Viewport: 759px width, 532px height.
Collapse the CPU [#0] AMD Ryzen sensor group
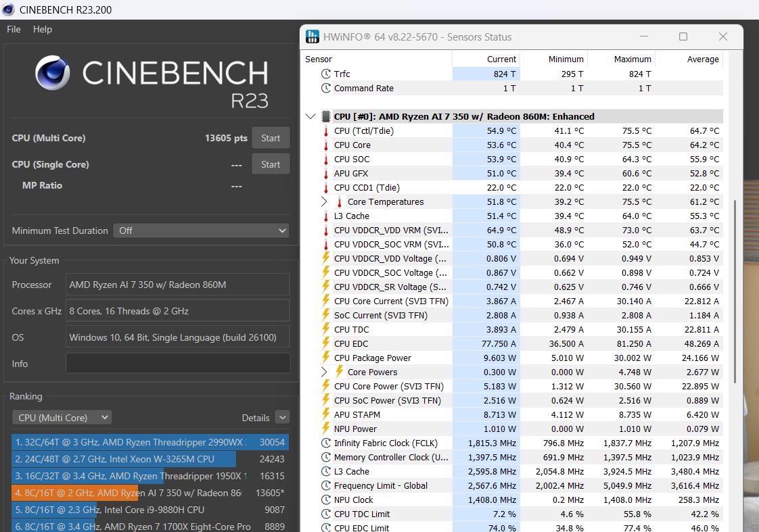click(310, 116)
